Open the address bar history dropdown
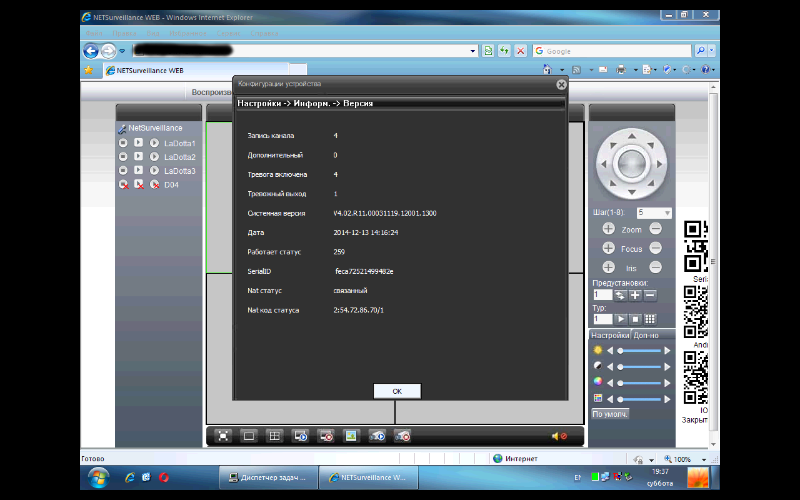800x500 pixels. tap(472, 51)
